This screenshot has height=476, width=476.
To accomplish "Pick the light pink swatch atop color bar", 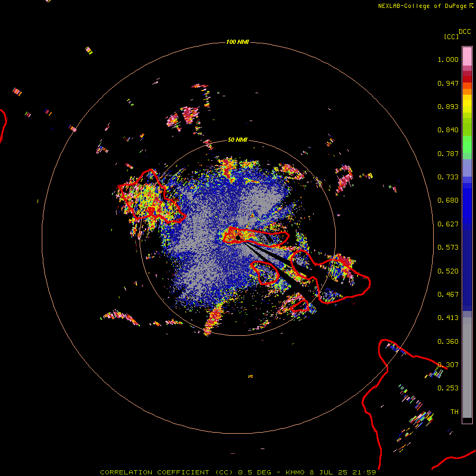I will click(x=467, y=56).
